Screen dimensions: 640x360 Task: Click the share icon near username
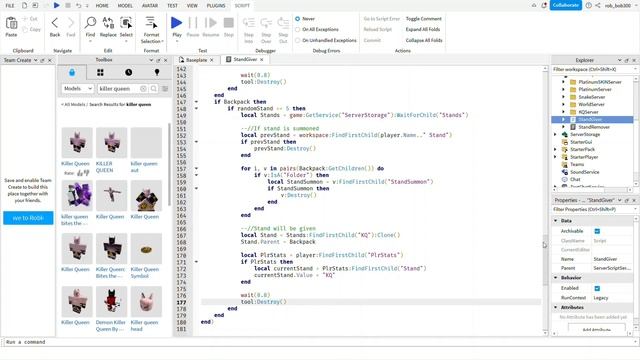coord(598,5)
